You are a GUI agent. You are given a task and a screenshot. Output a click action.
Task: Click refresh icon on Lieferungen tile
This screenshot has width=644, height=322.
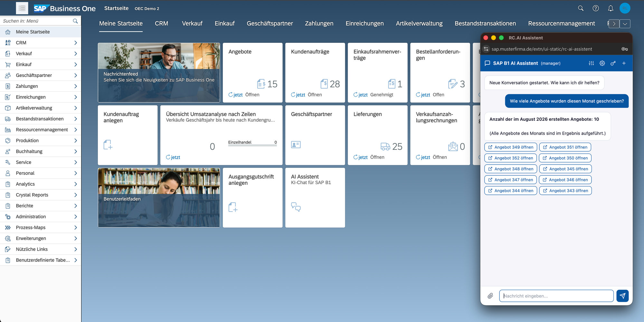coord(355,157)
